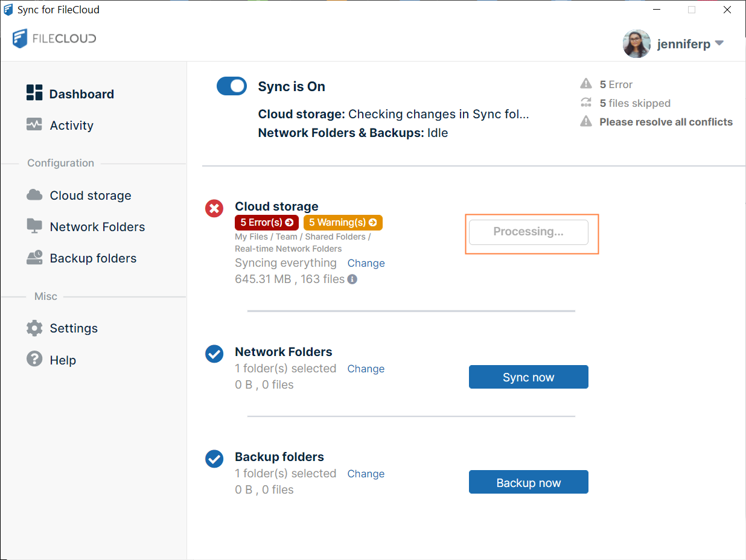746x560 pixels.
Task: Go to Settings in the sidebar
Action: pos(74,328)
